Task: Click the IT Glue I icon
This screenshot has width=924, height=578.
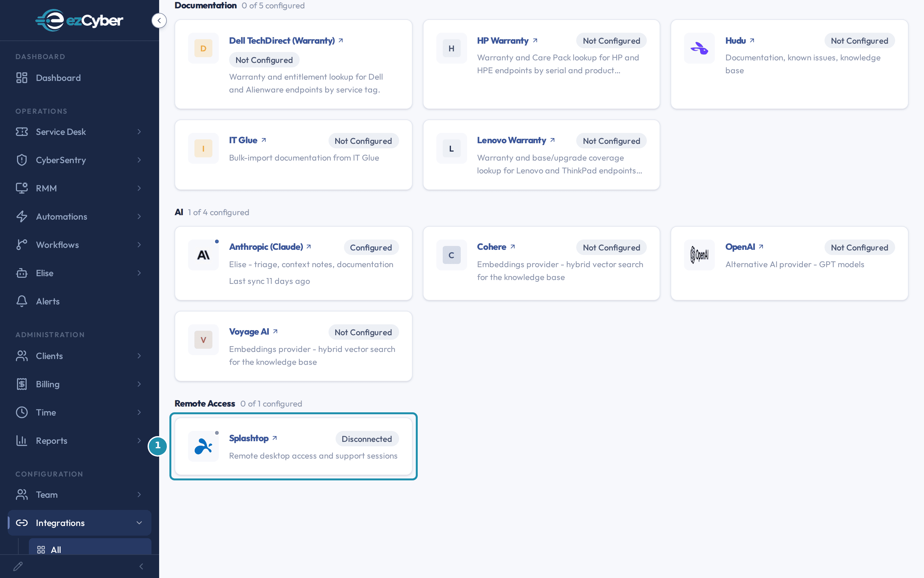Action: 203,148
